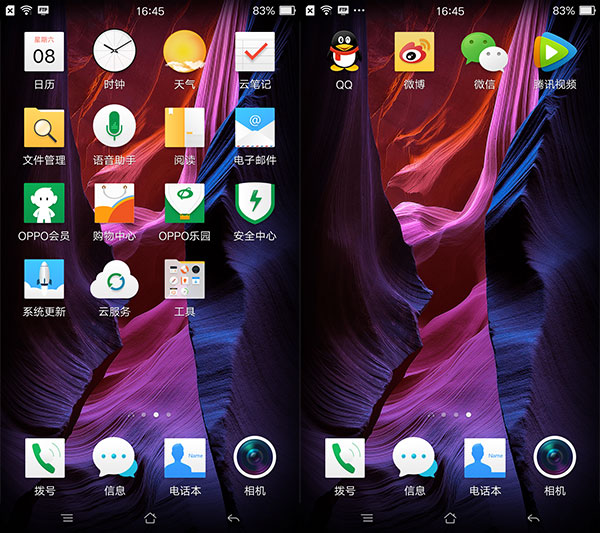Open the OPPO会员 membership app
Viewport: 600px width, 533px height.
tap(44, 203)
